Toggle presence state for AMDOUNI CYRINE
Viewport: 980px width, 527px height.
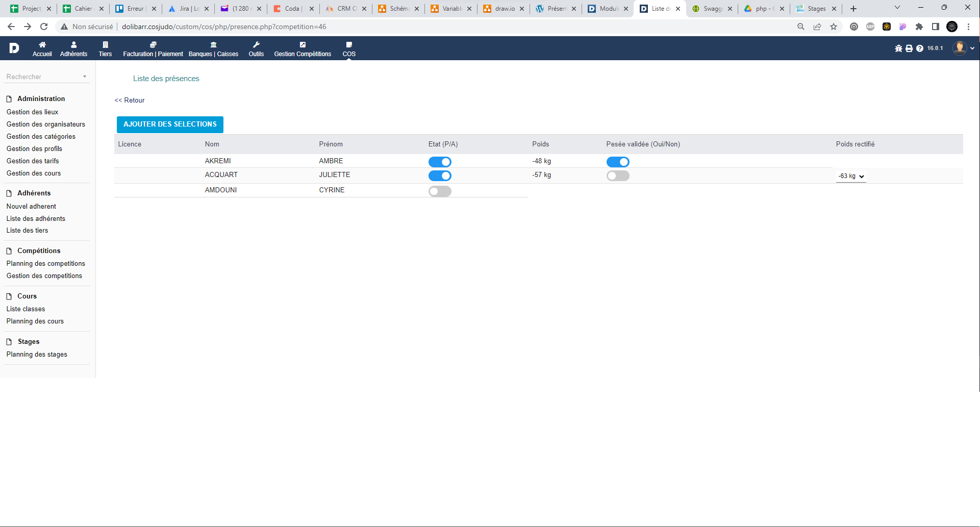coord(440,191)
